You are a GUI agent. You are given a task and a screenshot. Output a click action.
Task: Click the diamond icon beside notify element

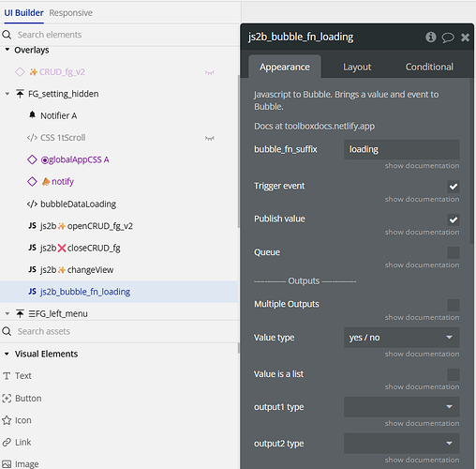[32, 182]
